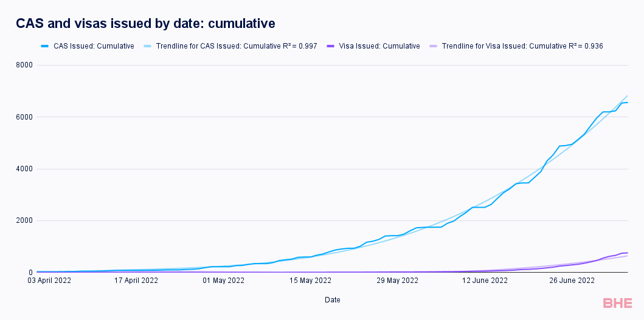Click the y-axis value 6000
Viewport: 644px width, 320px height.
(x=25, y=117)
